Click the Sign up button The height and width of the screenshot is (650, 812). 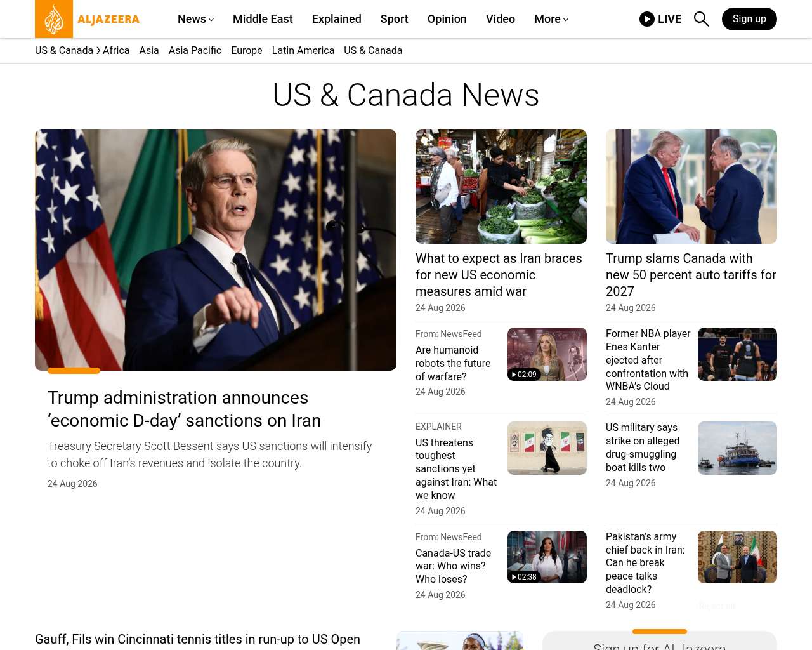point(749,19)
